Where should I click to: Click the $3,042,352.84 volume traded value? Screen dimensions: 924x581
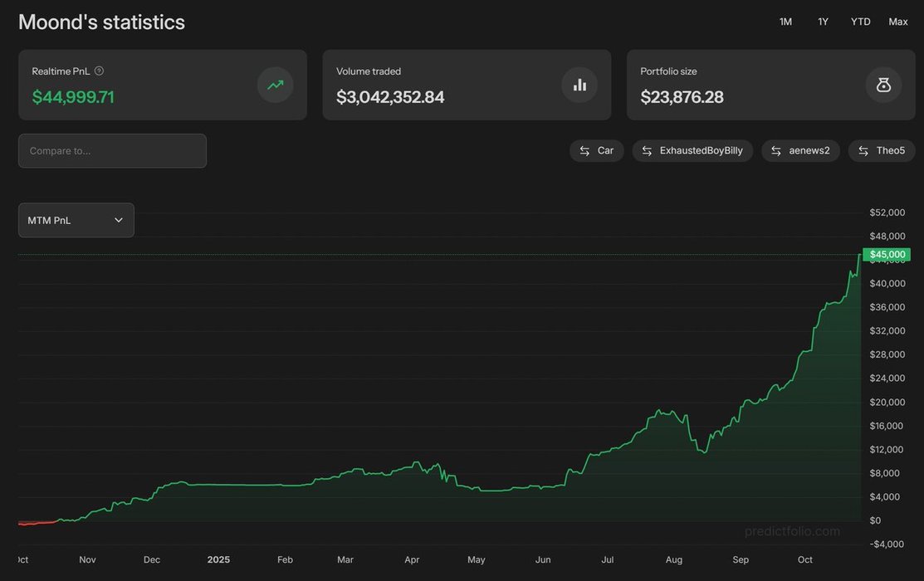tap(390, 97)
